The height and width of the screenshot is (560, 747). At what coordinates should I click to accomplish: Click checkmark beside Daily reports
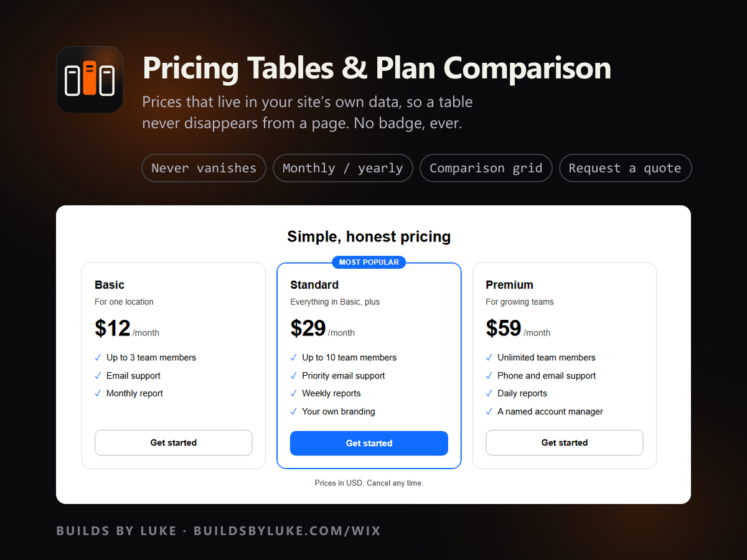click(x=489, y=394)
